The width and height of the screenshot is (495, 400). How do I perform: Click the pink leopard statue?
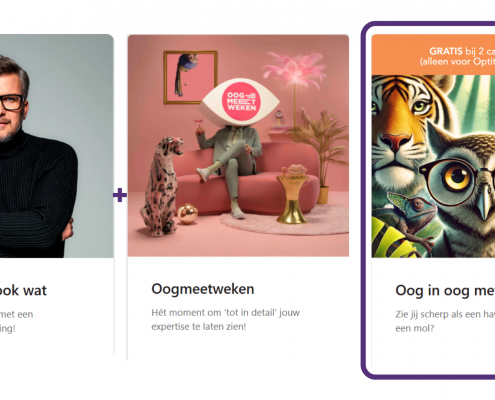click(162, 186)
